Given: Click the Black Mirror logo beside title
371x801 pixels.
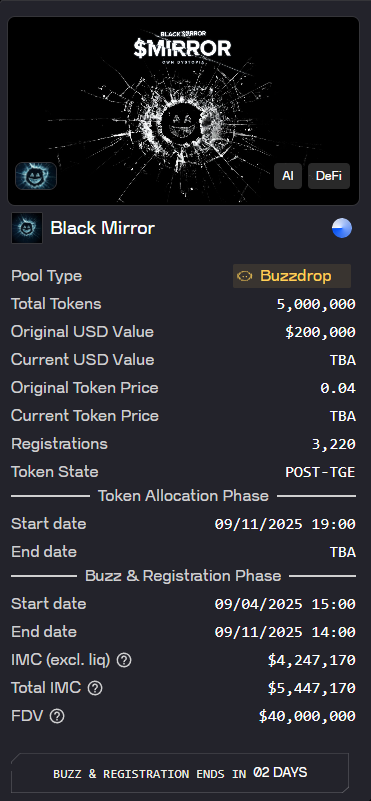Looking at the screenshot, I should [27, 228].
